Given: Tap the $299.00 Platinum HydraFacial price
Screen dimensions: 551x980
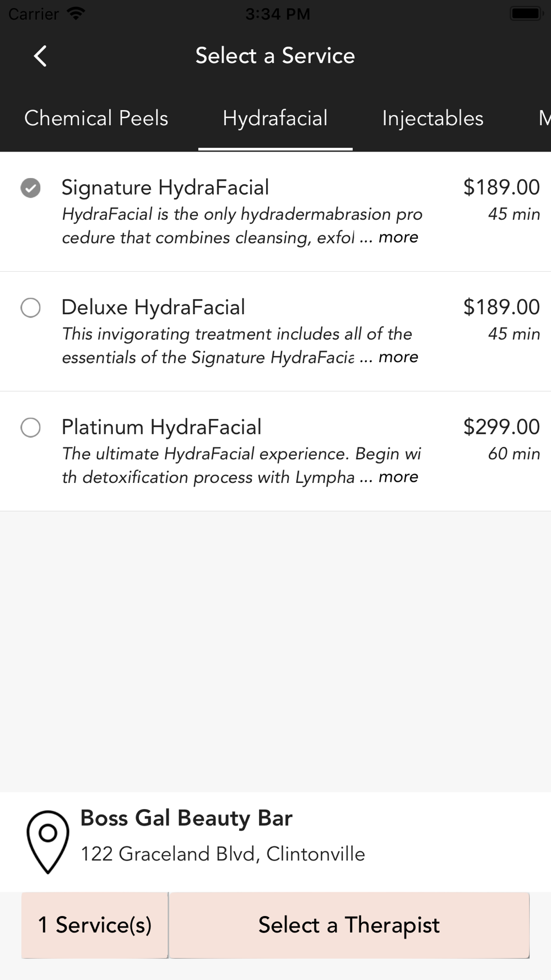Looking at the screenshot, I should (501, 427).
